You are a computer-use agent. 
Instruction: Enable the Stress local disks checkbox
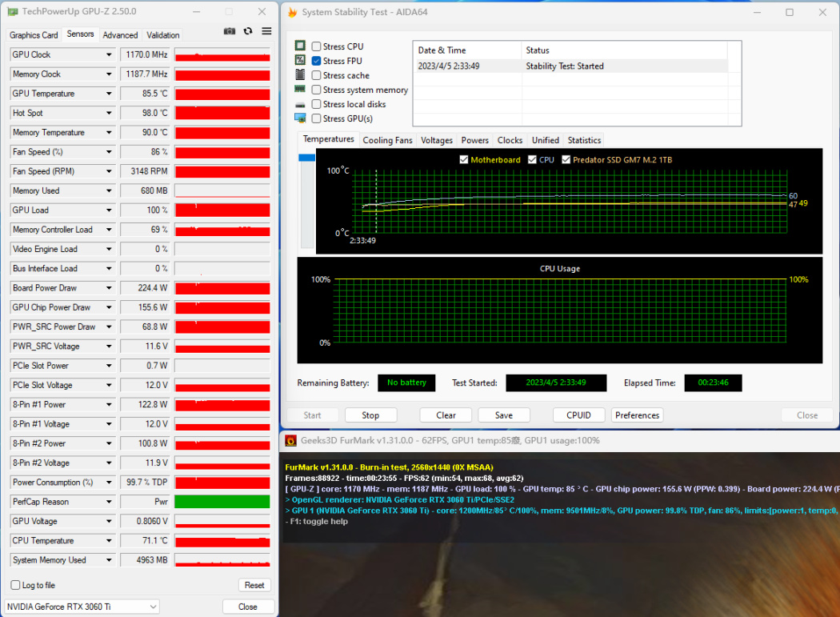[317, 104]
